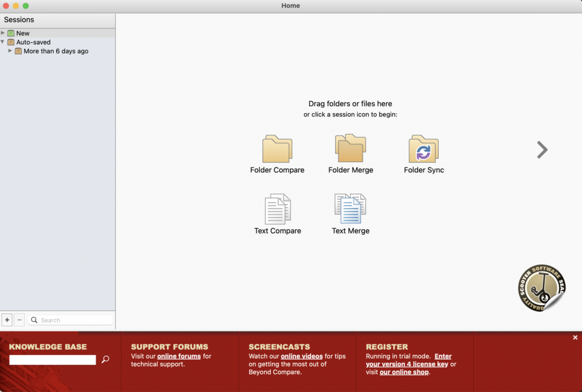
Task: Click the Enter your version 4 license key link
Action: 409,360
